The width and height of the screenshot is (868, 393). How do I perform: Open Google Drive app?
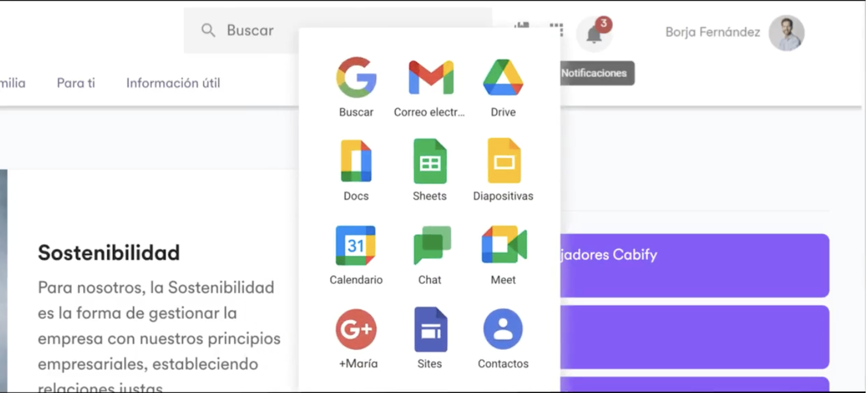click(503, 77)
